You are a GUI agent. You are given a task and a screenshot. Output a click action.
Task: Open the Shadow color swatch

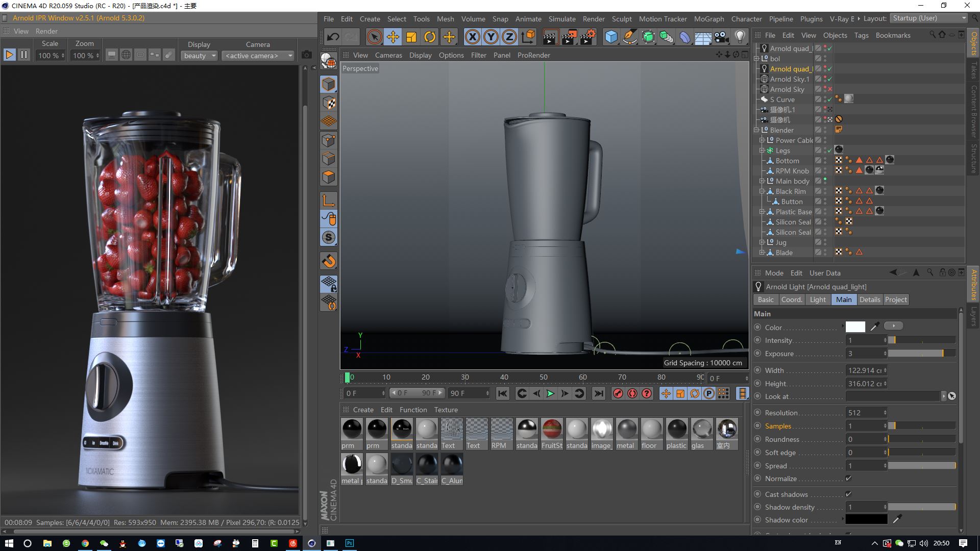coord(866,519)
